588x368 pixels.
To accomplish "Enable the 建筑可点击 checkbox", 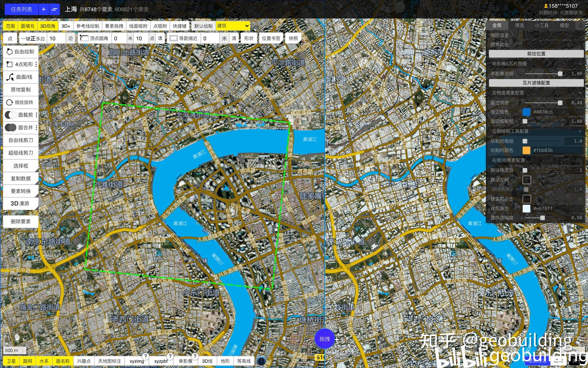I will (x=527, y=199).
